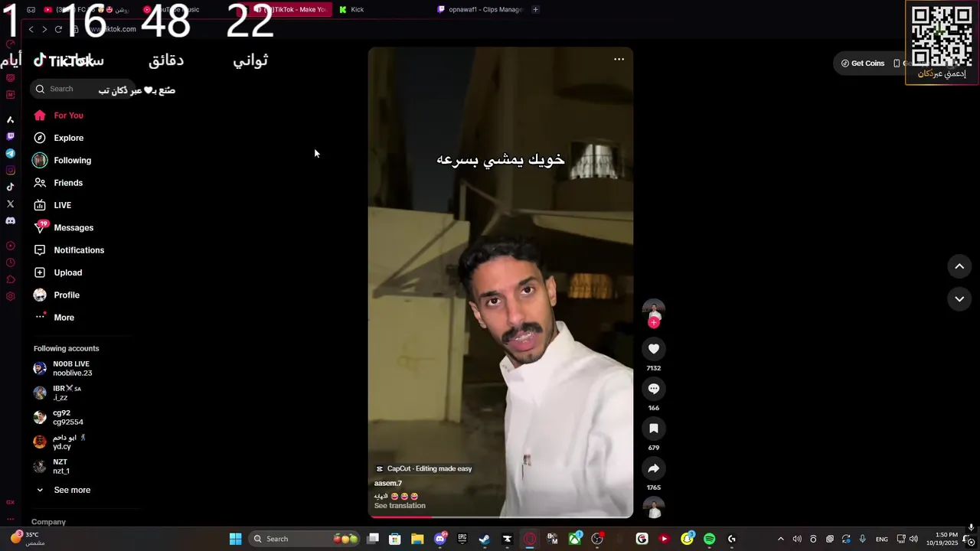Screen dimensions: 980x551
Task: Open Discord from browser sidebar
Action: pos(10,220)
